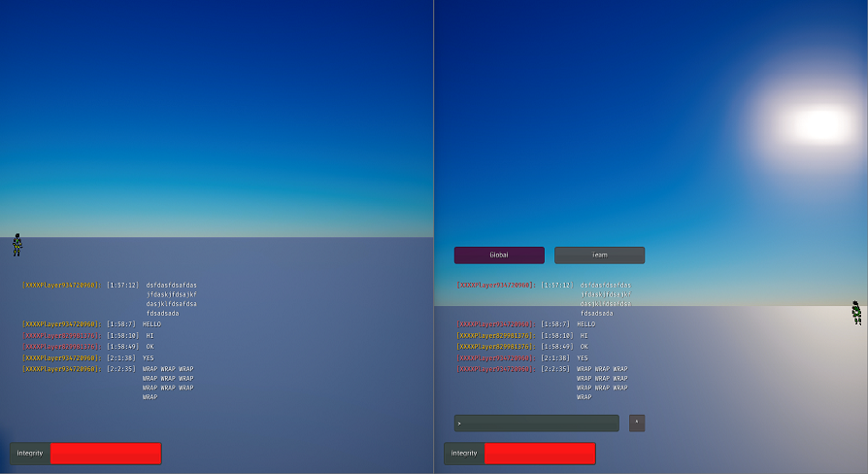The width and height of the screenshot is (868, 474).
Task: Click timestamp [1:57:12] in the left view
Action: click(123, 286)
